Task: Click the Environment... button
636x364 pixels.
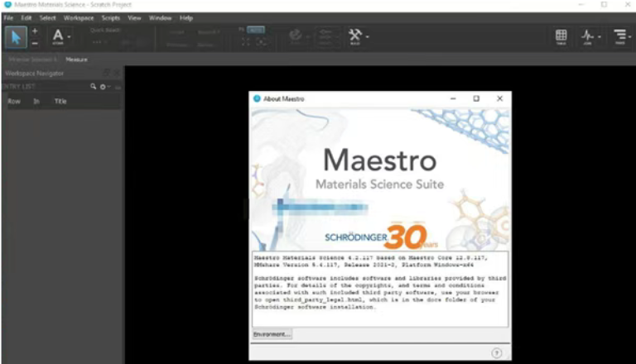Action: tap(272, 334)
